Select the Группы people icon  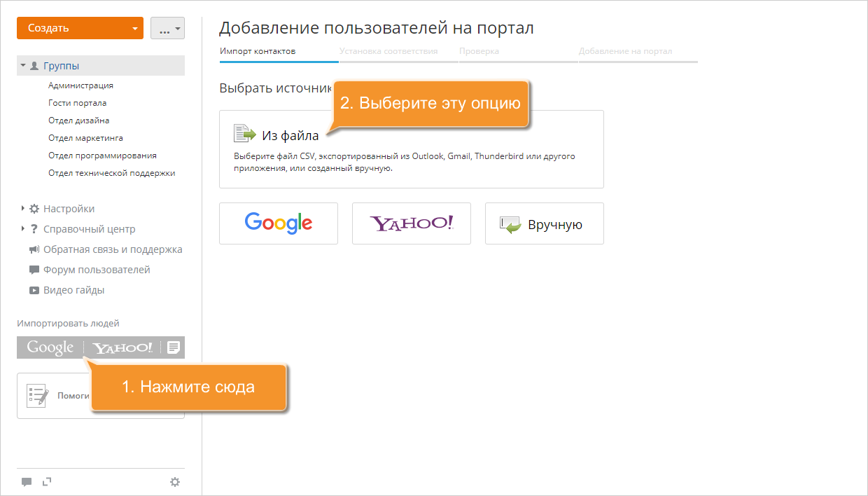tap(34, 66)
